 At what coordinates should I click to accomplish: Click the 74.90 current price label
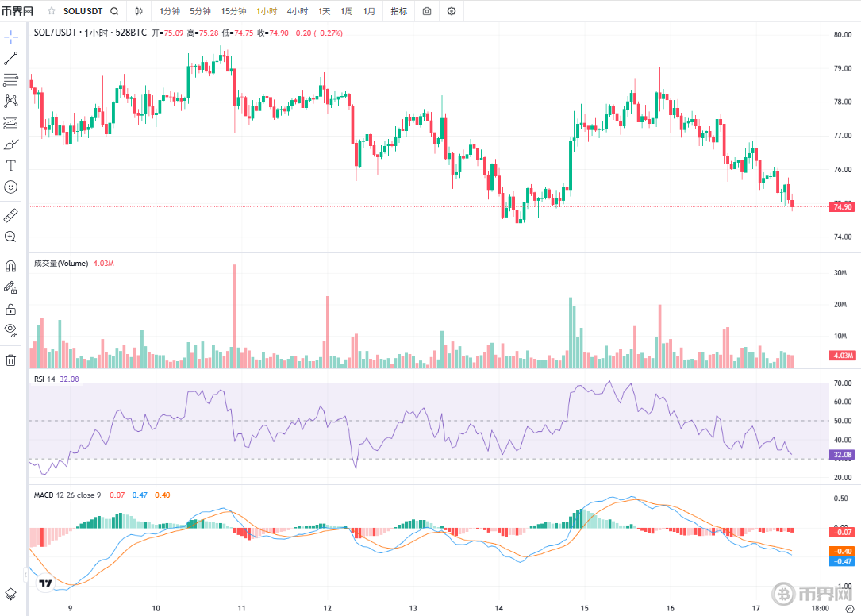[x=842, y=207]
